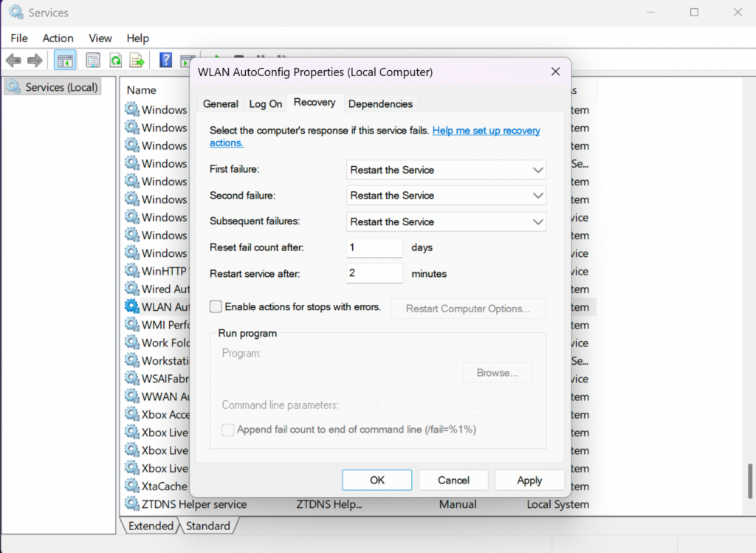Select the 'WinHTTP' service row text
Image resolution: width=756 pixels, height=553 pixels.
pyautogui.click(x=164, y=271)
